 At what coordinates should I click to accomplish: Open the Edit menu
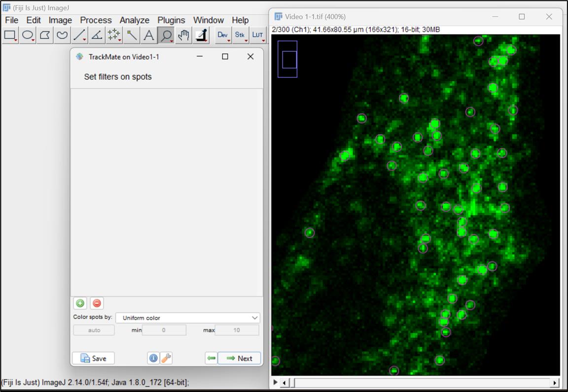(x=34, y=20)
